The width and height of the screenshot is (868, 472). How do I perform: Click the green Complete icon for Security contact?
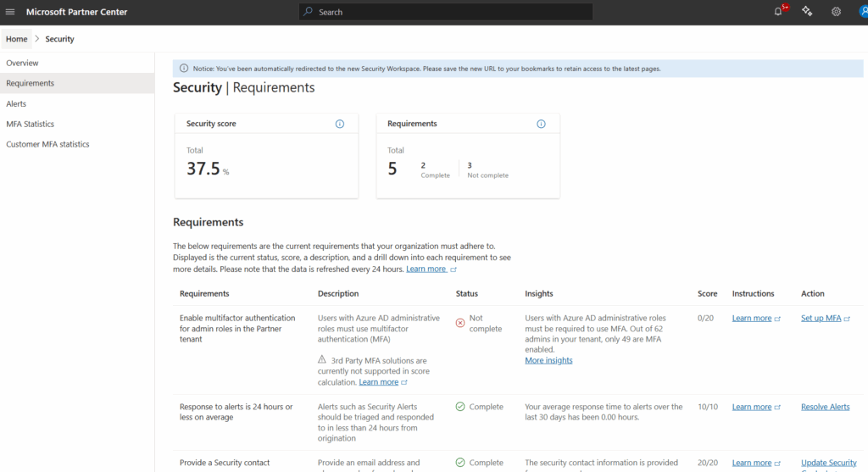pos(460,463)
